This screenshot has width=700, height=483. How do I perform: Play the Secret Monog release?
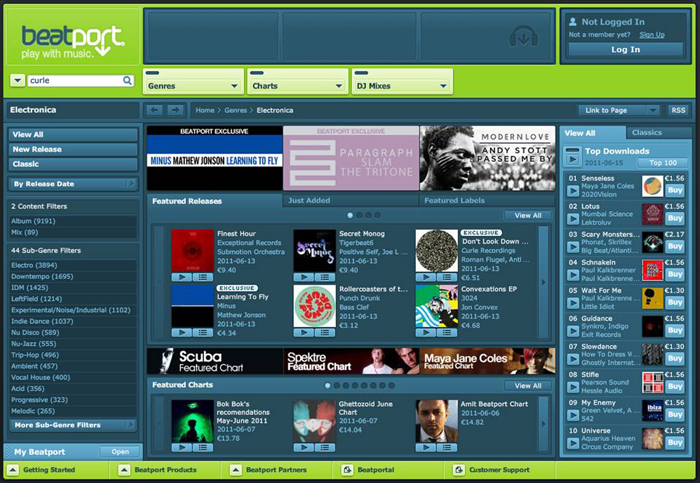(x=304, y=277)
